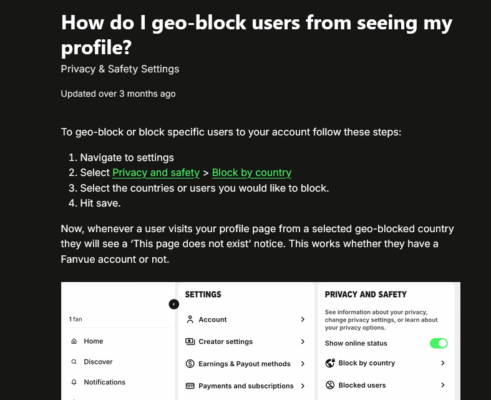This screenshot has width=491, height=400.
Task: Open Earnings & Payout methods chevron
Action: 303,364
